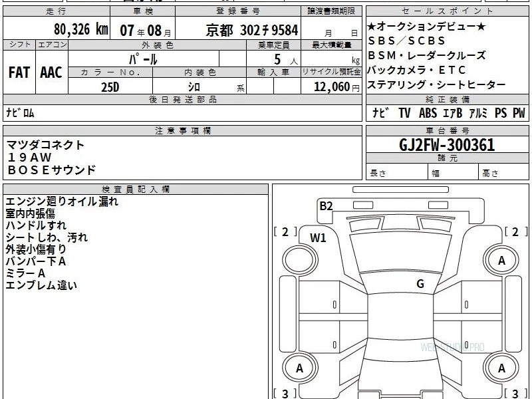Click registration number 京都 302チ9584
The width and height of the screenshot is (532, 399).
coord(252,31)
